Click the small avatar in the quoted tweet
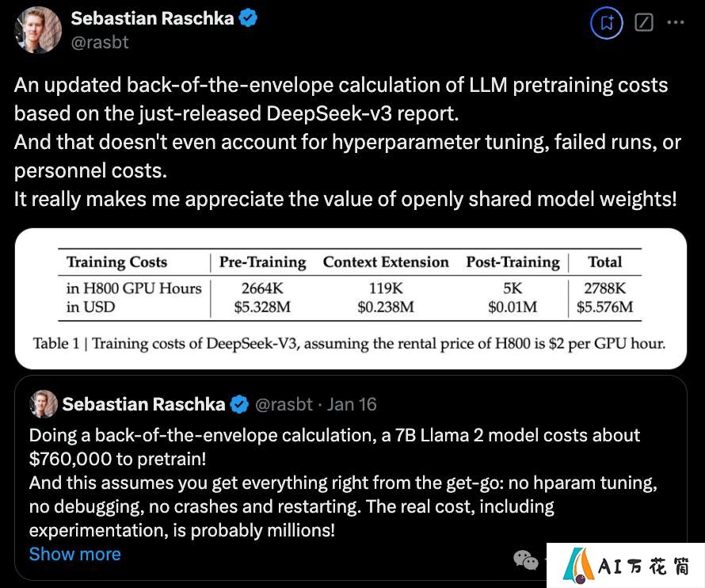The height and width of the screenshot is (588, 705). [44, 404]
